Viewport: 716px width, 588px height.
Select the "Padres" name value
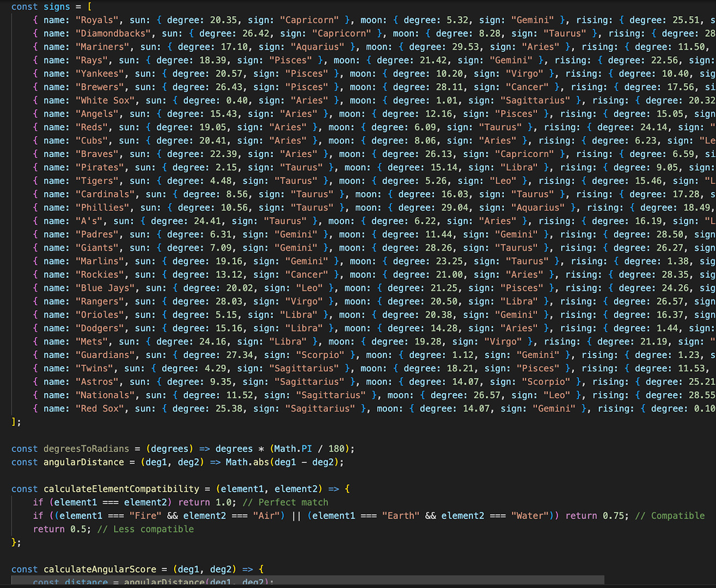pos(97,235)
